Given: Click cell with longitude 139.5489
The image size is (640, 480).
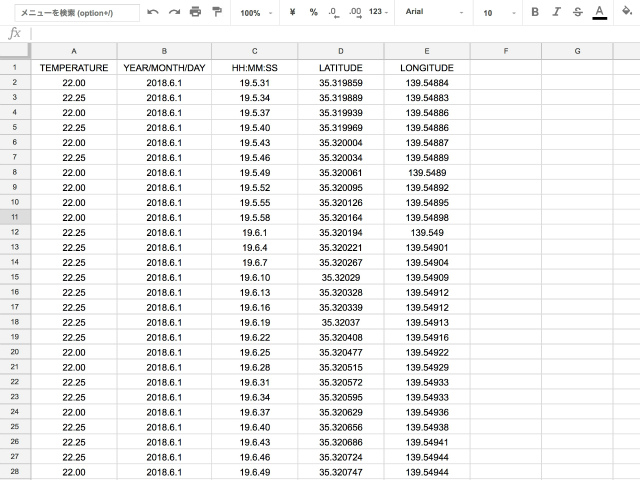Looking at the screenshot, I should point(427,172).
